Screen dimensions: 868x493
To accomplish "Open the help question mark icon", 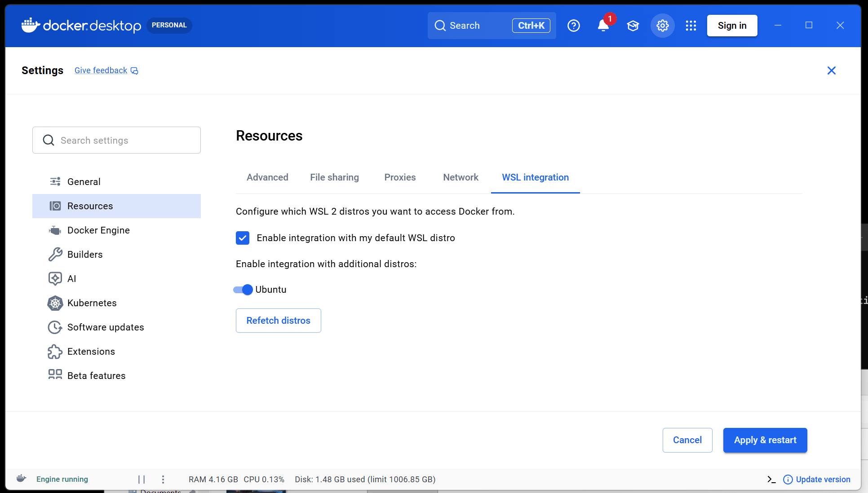I will (x=574, y=26).
